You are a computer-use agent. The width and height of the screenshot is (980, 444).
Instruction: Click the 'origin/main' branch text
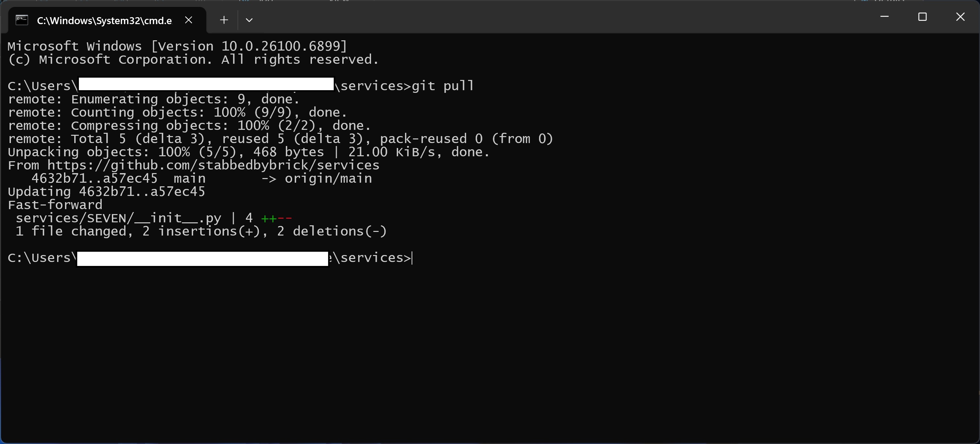click(328, 179)
